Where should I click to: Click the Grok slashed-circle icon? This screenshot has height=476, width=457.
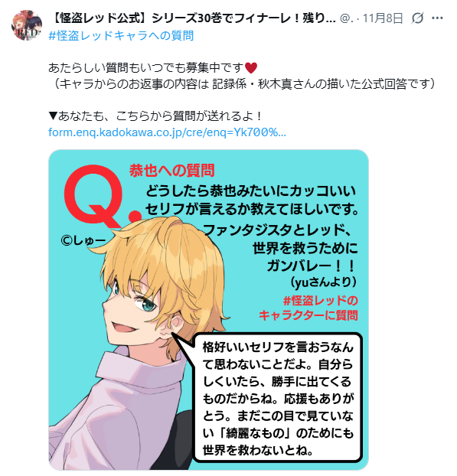[417, 18]
